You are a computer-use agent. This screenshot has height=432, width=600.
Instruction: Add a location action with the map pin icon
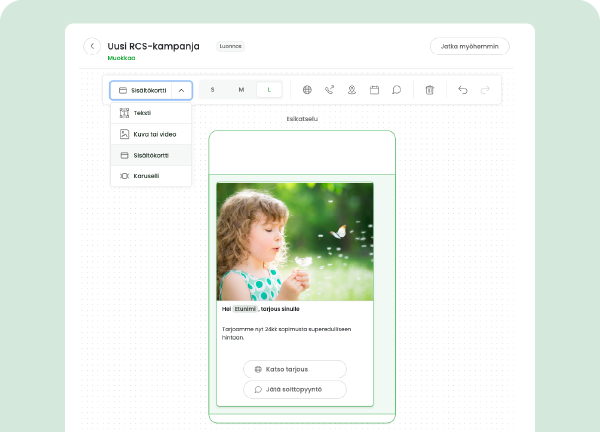point(352,90)
